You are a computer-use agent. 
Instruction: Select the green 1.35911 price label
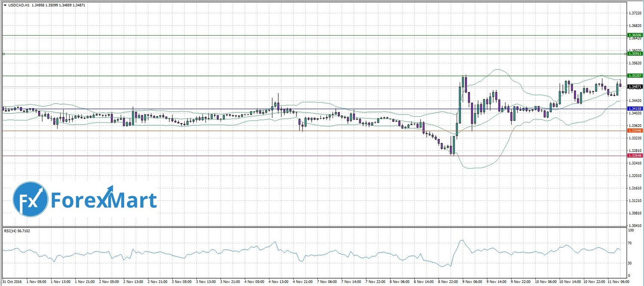(635, 54)
